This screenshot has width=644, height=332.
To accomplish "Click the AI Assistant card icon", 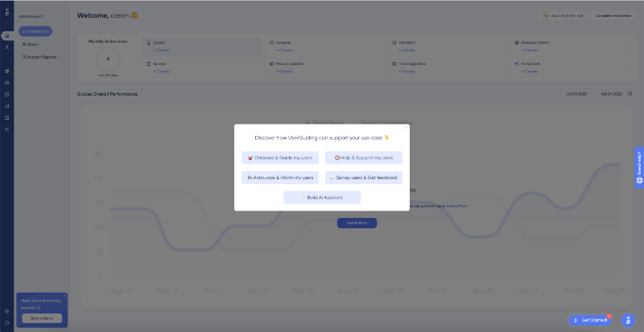I will point(517,64).
